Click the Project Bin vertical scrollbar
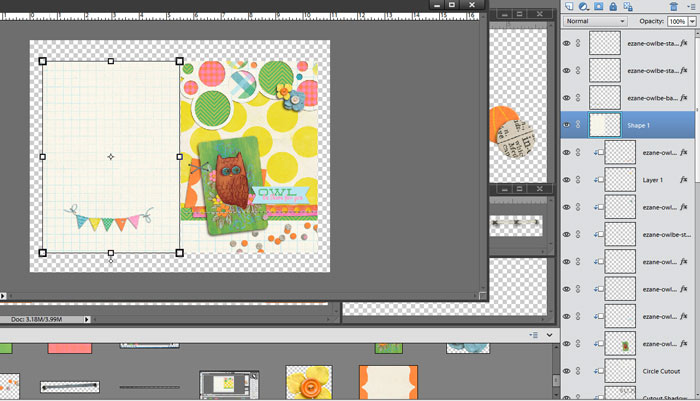 point(556,380)
